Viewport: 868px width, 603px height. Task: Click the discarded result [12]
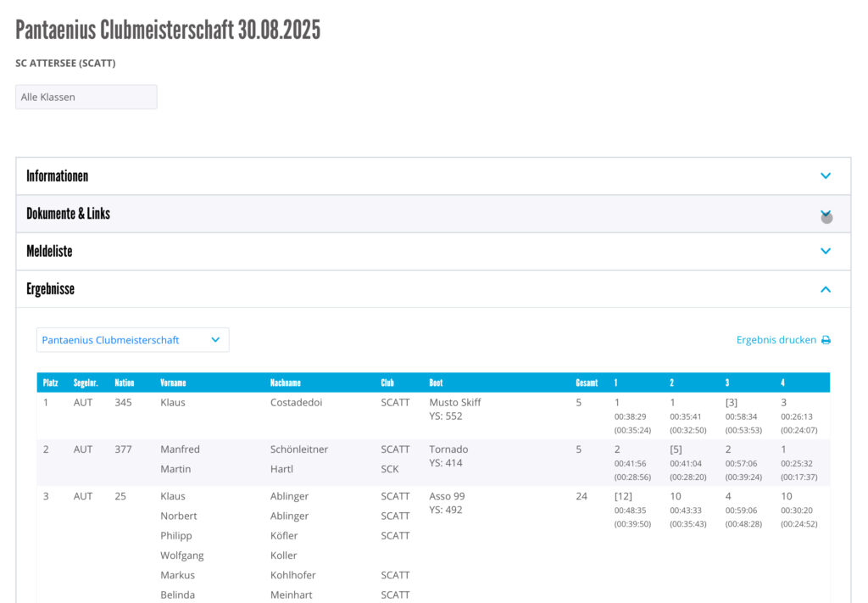[x=623, y=496]
